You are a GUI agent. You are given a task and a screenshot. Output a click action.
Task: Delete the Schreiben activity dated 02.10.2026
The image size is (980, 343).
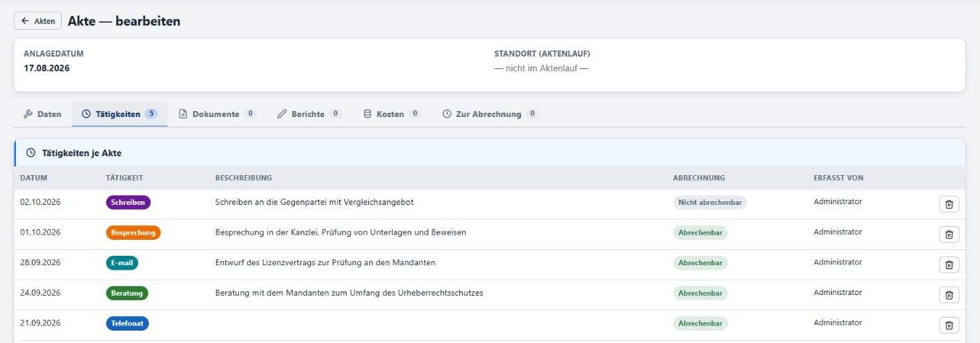coord(949,204)
